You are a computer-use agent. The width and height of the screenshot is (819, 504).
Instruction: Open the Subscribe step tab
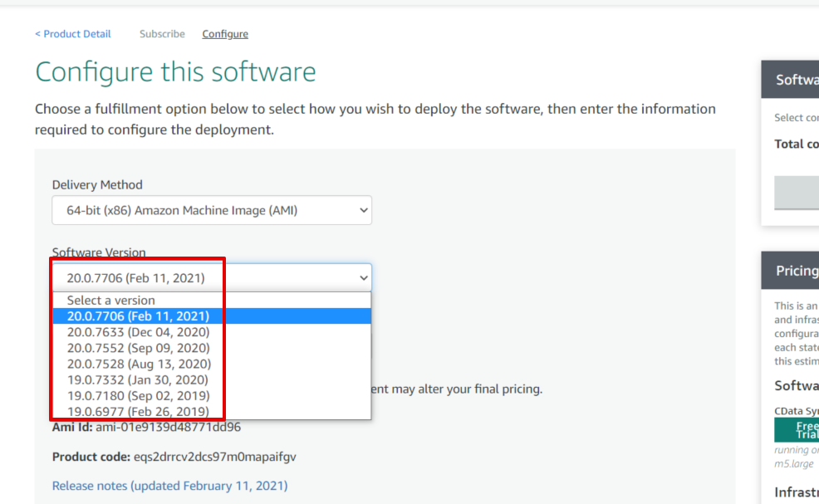tap(162, 34)
